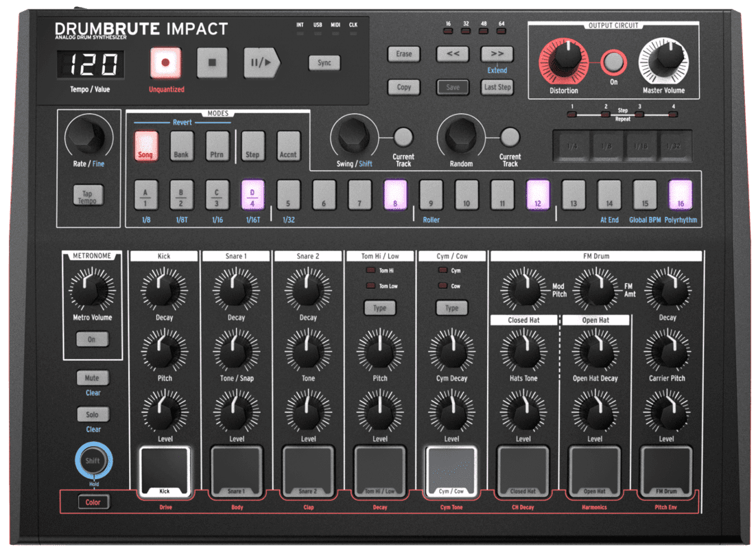The width and height of the screenshot is (756, 549).
Task: Click the blue-ringed Shift button
Action: [93, 460]
